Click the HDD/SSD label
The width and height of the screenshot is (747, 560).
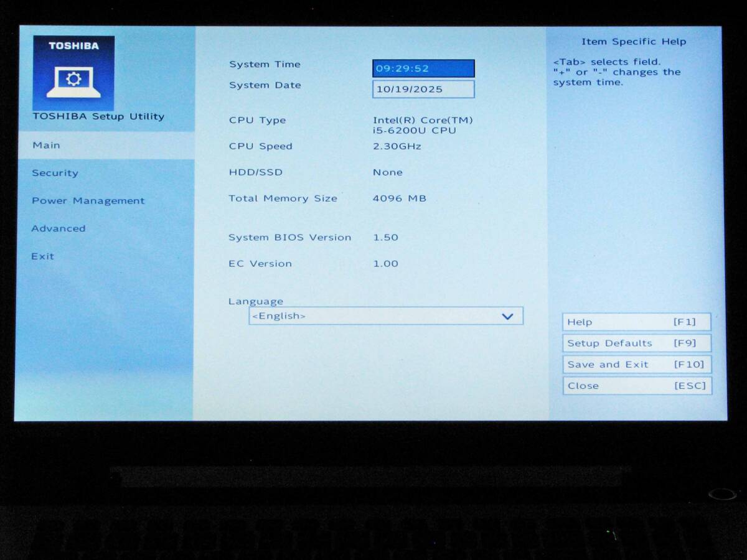click(x=255, y=172)
